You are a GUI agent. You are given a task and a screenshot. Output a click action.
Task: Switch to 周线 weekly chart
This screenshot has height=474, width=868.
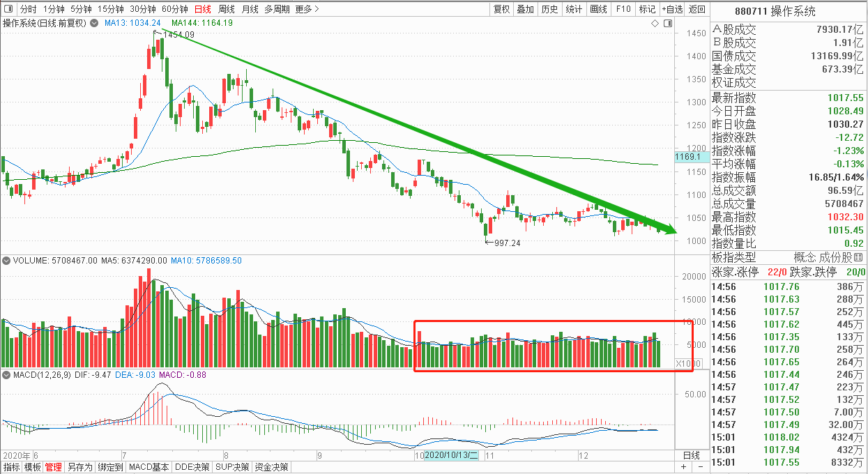(226, 9)
